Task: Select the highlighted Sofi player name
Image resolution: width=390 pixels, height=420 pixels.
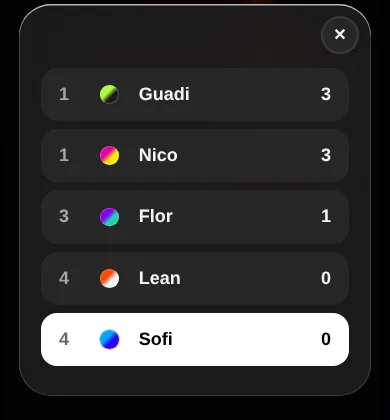Action: (x=155, y=339)
